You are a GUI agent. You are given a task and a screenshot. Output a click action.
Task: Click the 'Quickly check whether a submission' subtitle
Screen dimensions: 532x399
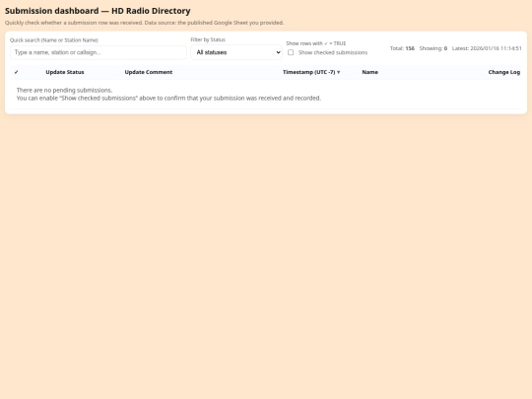144,23
